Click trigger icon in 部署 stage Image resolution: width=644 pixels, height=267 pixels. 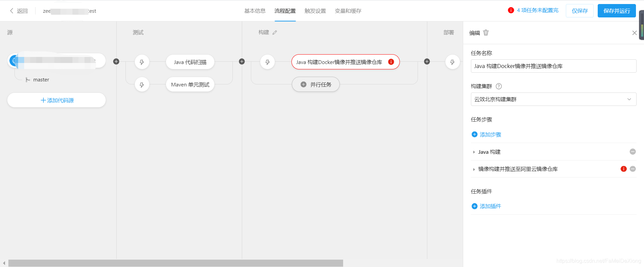pyautogui.click(x=452, y=62)
